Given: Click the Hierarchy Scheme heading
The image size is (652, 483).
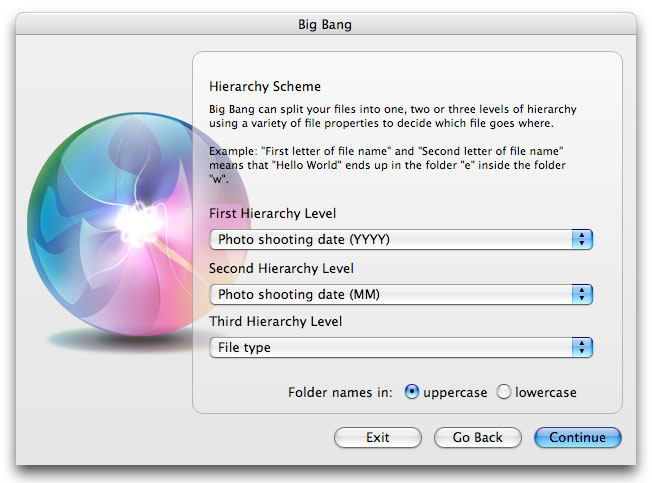Looking at the screenshot, I should [x=265, y=86].
